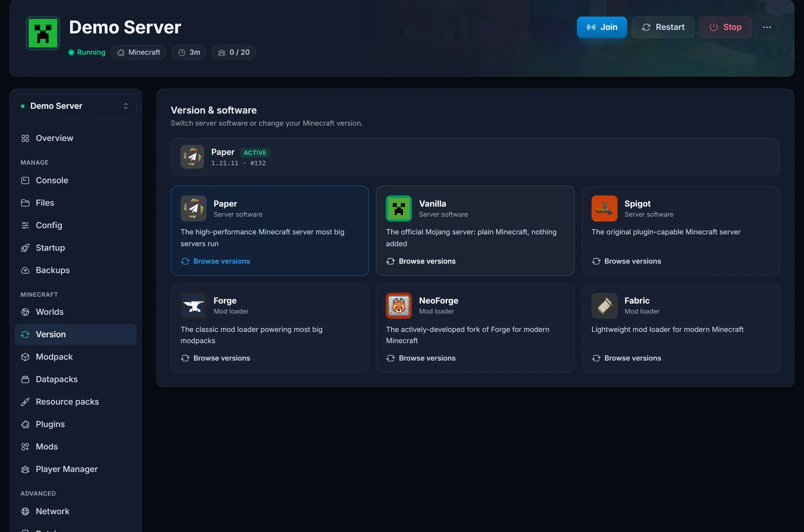Navigate to Player Manager
This screenshot has height=532, width=804.
[75, 469]
